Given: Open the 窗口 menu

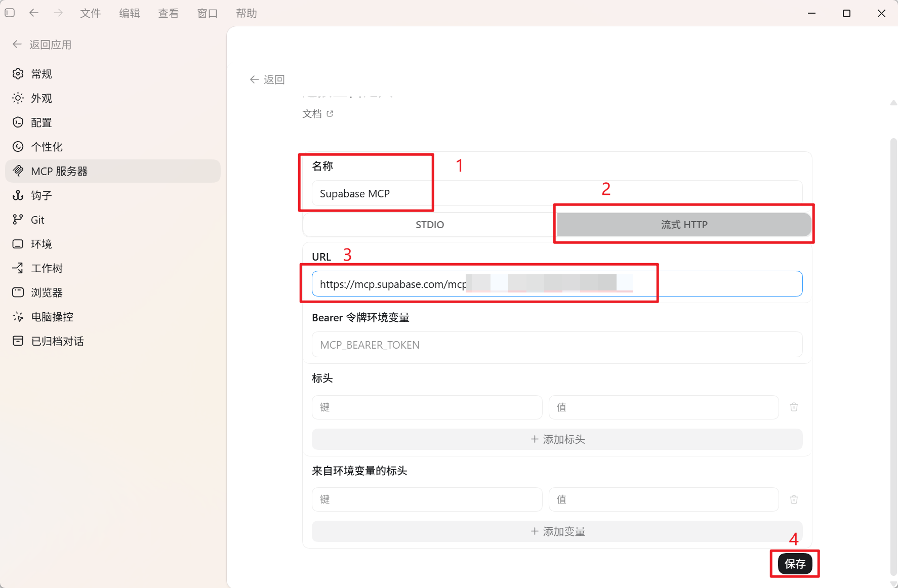Looking at the screenshot, I should click(x=208, y=13).
